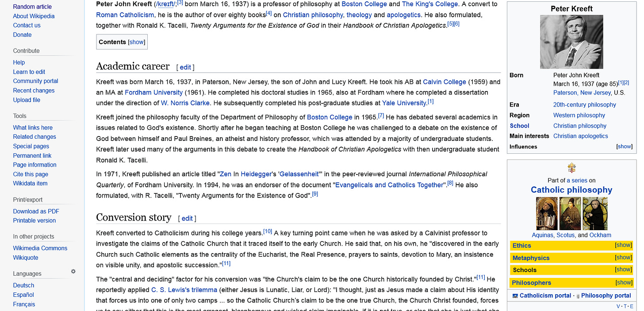Image resolution: width=644 pixels, height=311 pixels.
Task: Open the Ockham stained glass thumbnail
Action: click(595, 213)
